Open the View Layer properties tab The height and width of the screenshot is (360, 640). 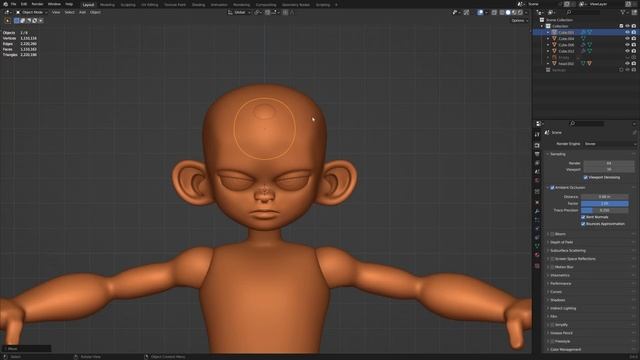tap(537, 163)
